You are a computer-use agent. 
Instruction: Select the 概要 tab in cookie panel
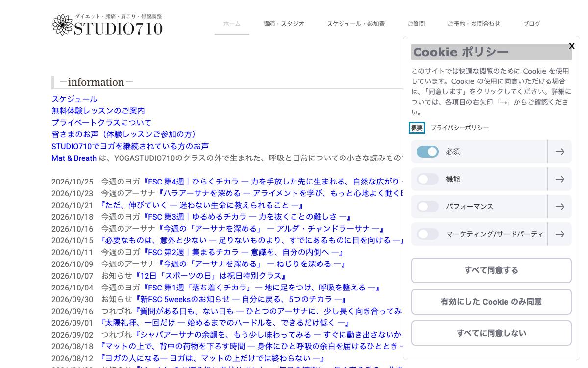417,128
